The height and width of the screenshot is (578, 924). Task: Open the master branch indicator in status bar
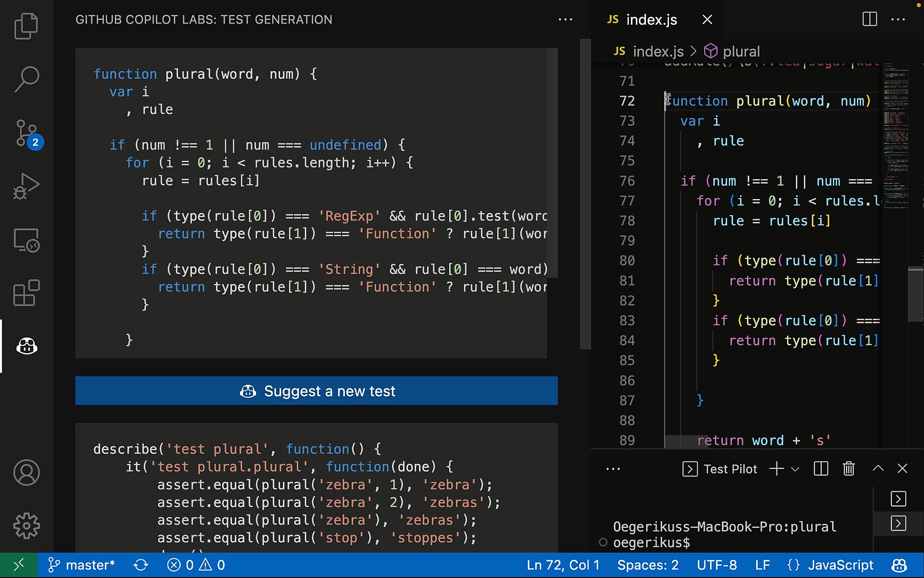pos(81,565)
